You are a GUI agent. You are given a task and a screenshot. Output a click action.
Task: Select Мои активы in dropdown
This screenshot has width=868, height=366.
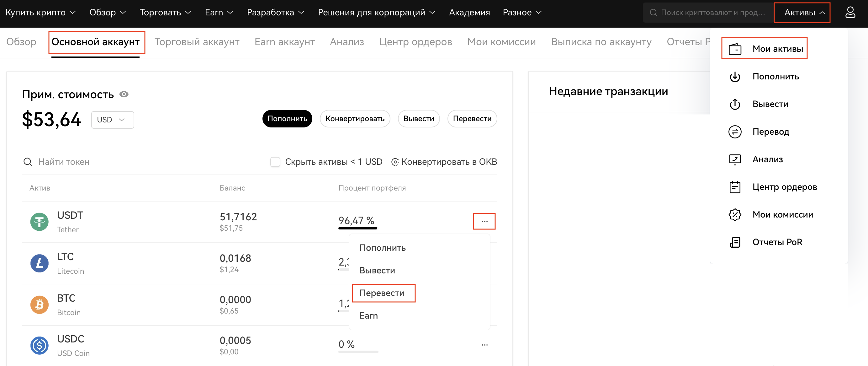[778, 49]
